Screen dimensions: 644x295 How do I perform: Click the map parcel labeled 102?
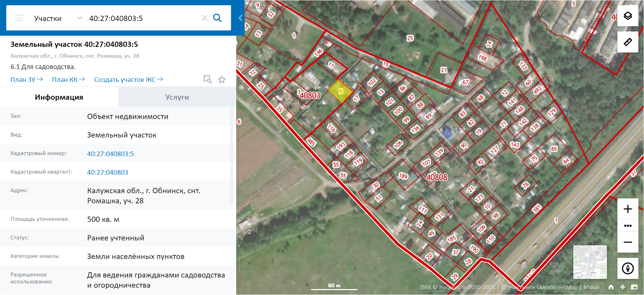tap(372, 82)
